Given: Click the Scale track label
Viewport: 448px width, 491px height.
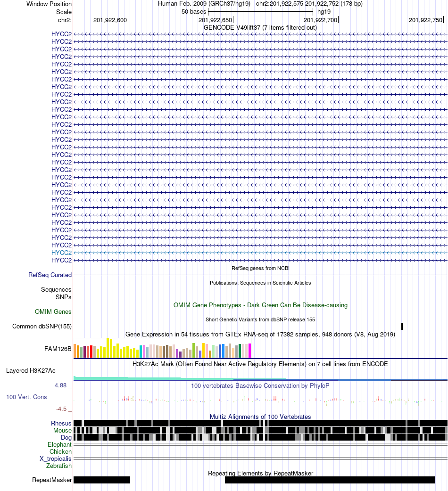Looking at the screenshot, I should coord(64,12).
